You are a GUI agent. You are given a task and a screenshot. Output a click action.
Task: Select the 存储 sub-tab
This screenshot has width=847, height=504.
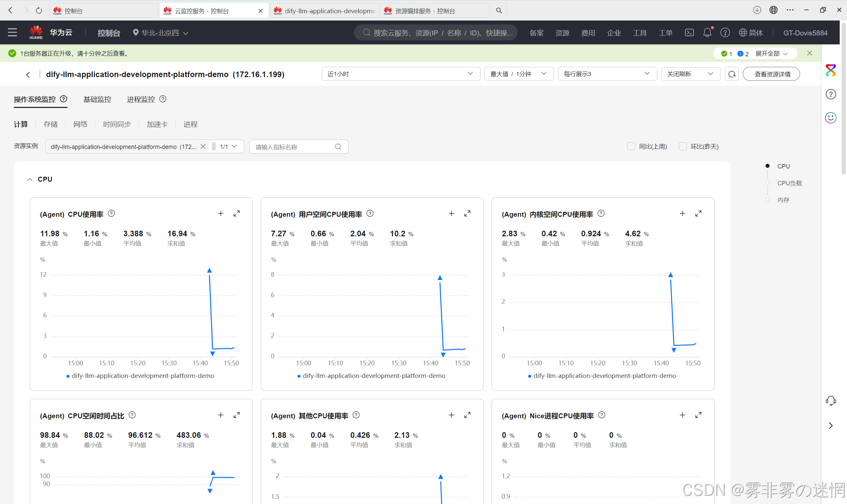pyautogui.click(x=51, y=124)
